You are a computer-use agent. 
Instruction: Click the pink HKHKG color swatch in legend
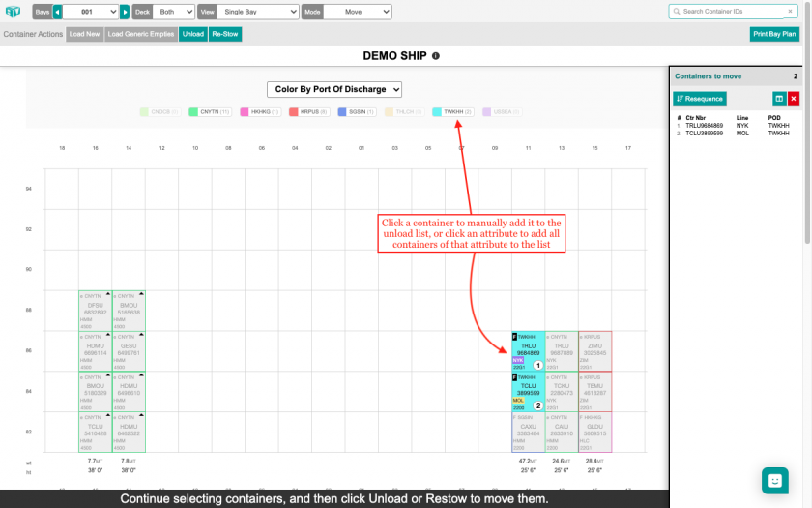tap(245, 112)
